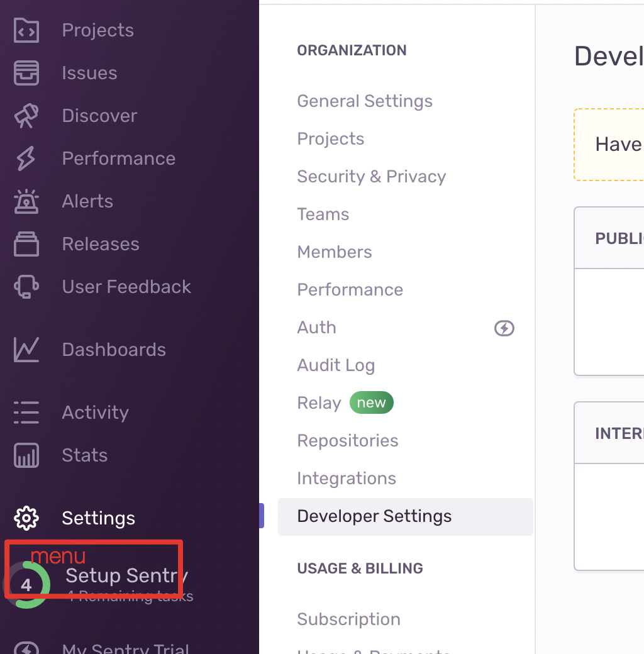This screenshot has width=644, height=654.
Task: Select the User Feedback icon
Action: click(26, 287)
